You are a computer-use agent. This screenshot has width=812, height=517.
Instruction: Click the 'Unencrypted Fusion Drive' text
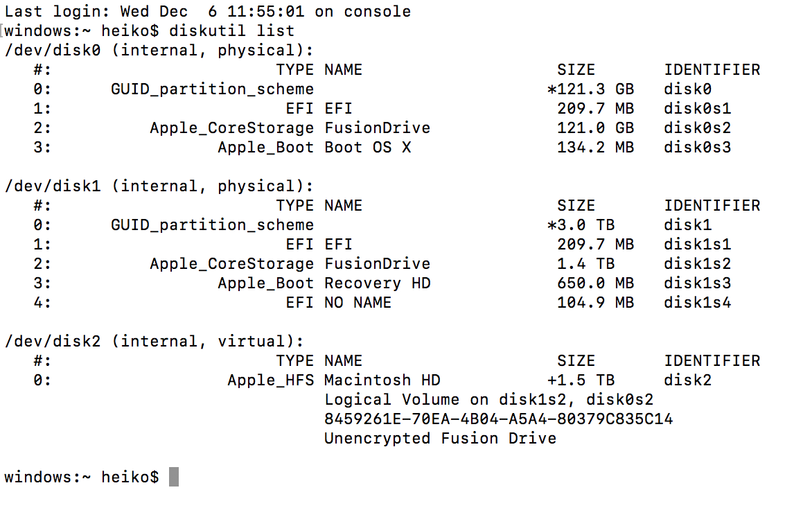coord(440,439)
